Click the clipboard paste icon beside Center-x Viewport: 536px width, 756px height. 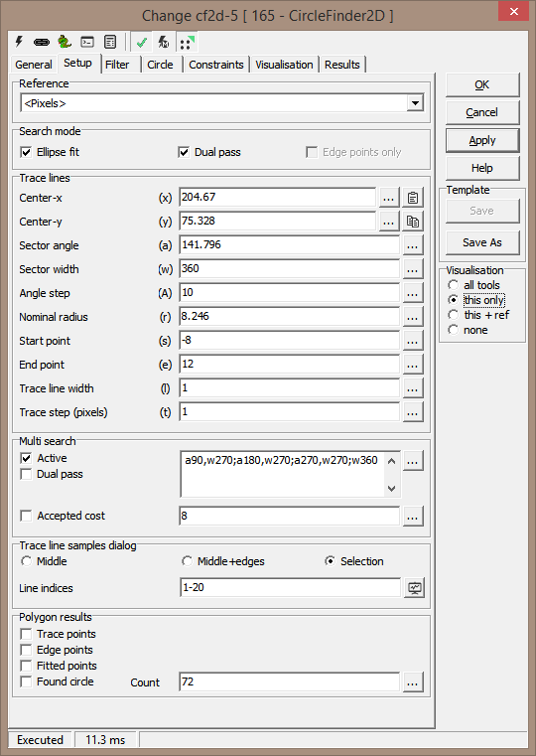pyautogui.click(x=413, y=198)
